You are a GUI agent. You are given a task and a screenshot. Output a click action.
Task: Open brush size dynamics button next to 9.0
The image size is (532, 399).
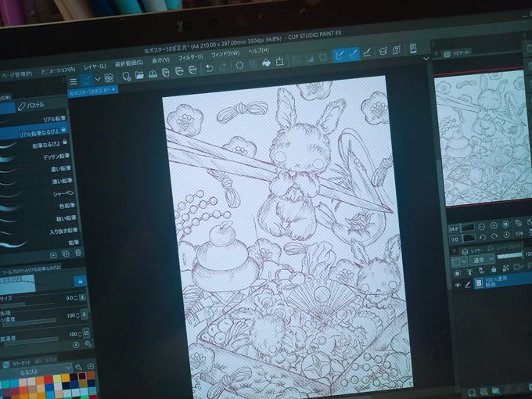pos(82,297)
